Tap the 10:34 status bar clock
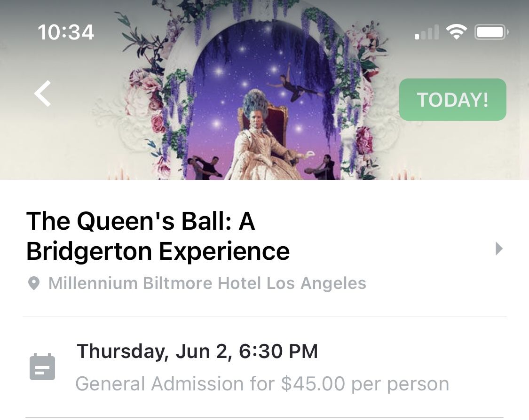The height and width of the screenshot is (420, 529). click(66, 32)
